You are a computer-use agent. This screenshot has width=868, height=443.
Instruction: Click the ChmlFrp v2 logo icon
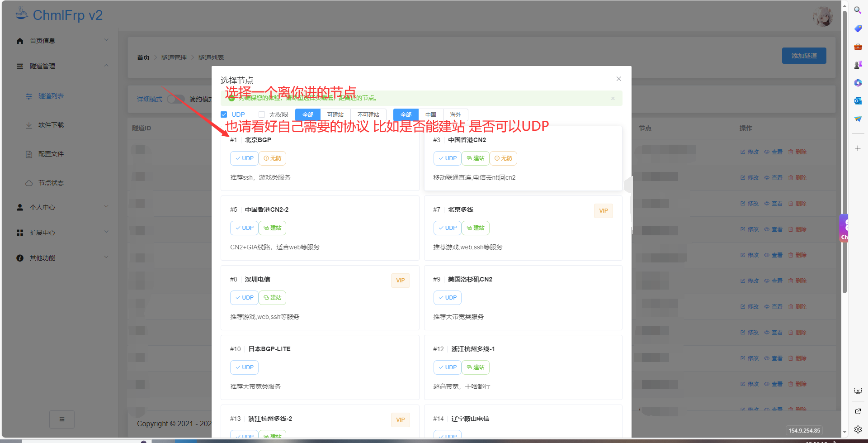tap(21, 14)
